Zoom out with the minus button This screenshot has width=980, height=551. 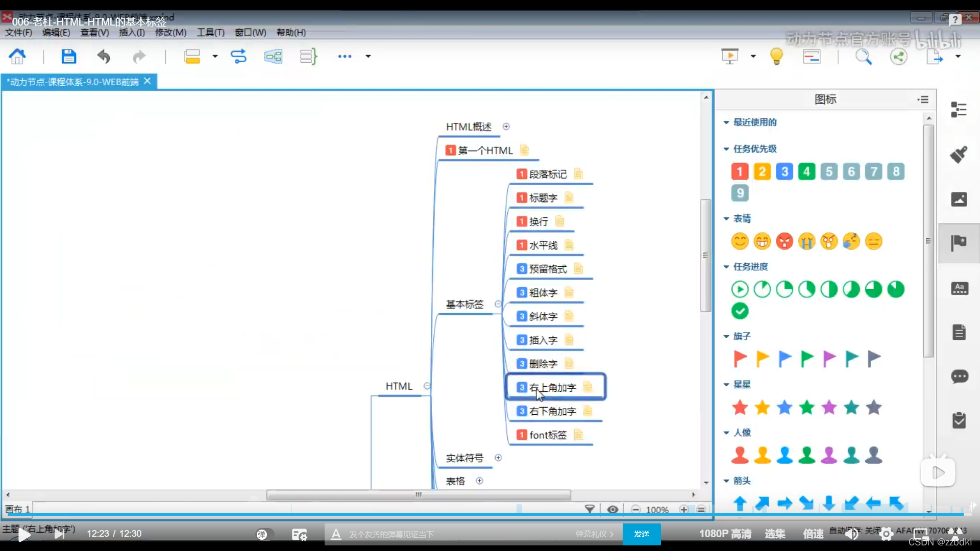coord(635,509)
